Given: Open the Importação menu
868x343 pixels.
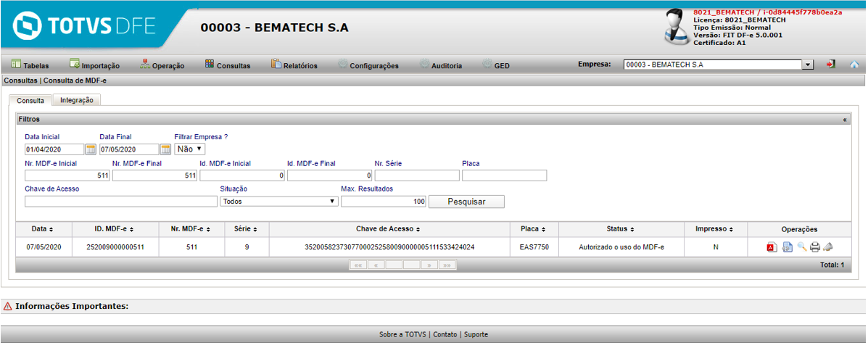Looking at the screenshot, I should tap(94, 65).
